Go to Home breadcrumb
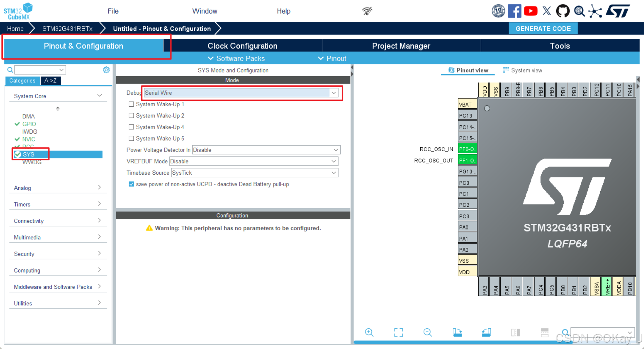 pos(15,28)
